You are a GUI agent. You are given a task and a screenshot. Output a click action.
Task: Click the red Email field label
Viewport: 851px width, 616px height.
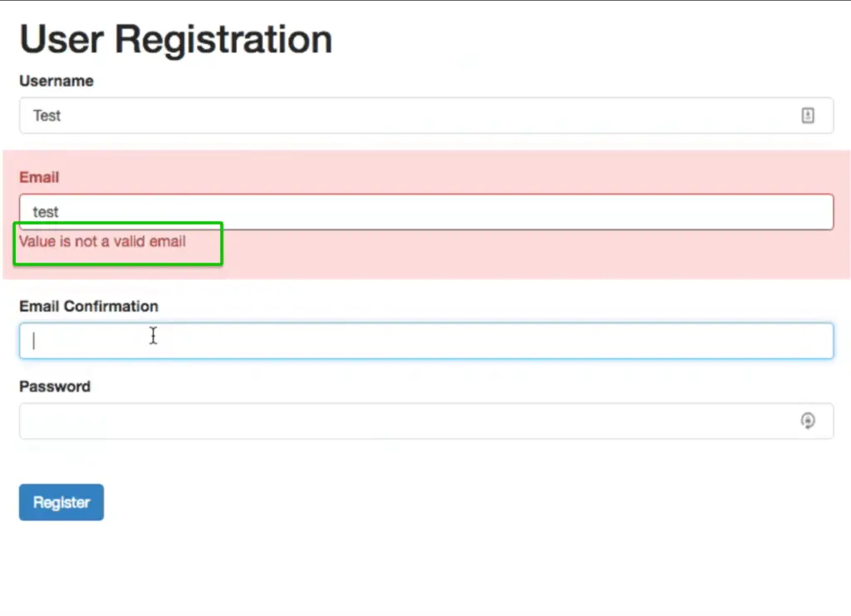tap(39, 177)
